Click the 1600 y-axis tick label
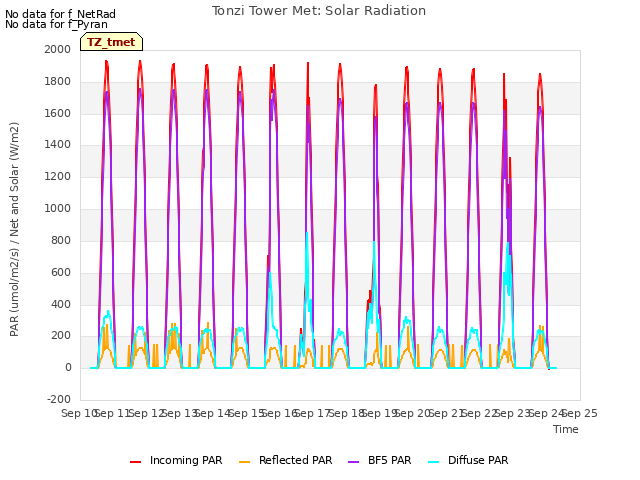This screenshot has width=640, height=480. tap(58, 113)
